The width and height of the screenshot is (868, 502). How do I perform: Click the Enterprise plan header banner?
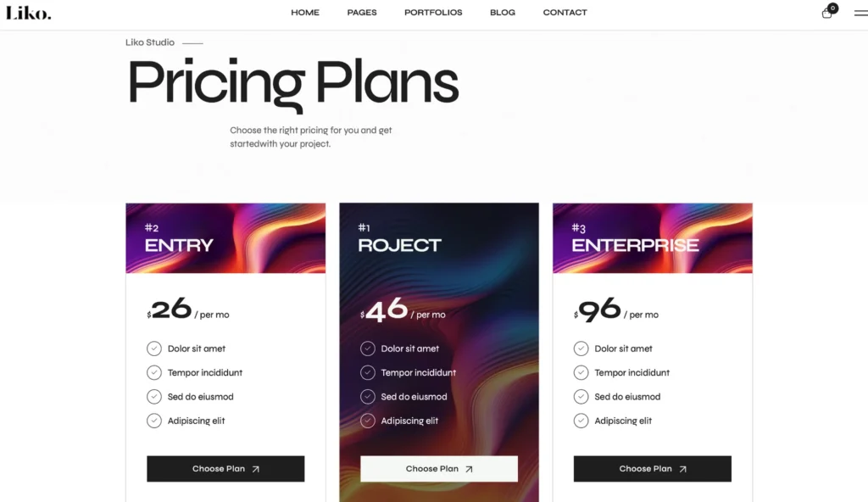[x=653, y=238]
